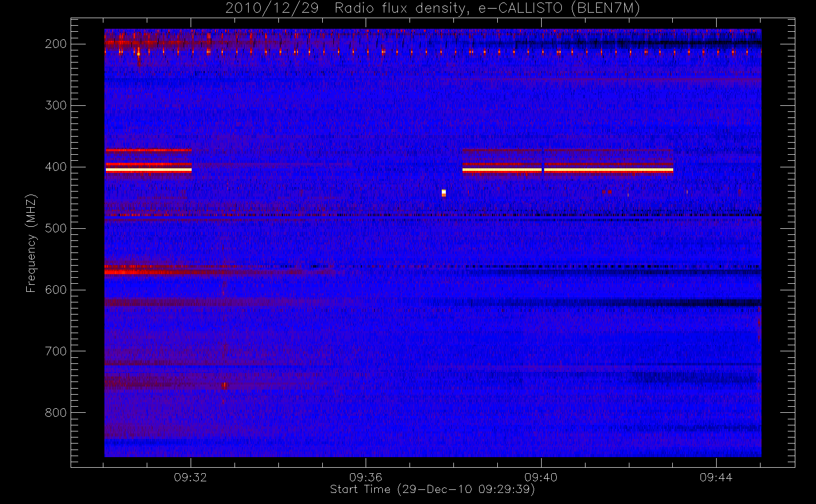Click the 600 frequency tick label

click(56, 290)
